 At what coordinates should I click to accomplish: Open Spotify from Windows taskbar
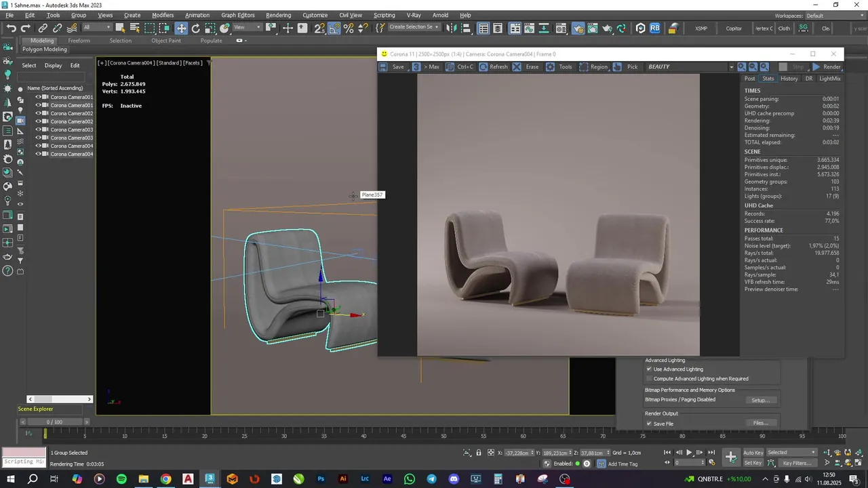pyautogui.click(x=121, y=479)
